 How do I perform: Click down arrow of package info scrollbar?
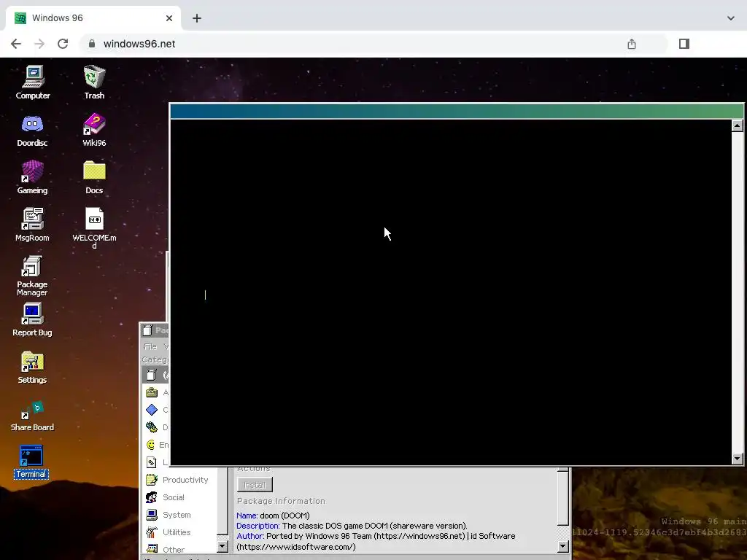(563, 546)
